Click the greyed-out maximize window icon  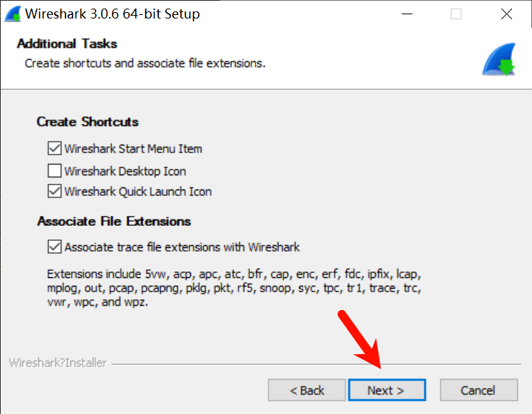coord(456,14)
